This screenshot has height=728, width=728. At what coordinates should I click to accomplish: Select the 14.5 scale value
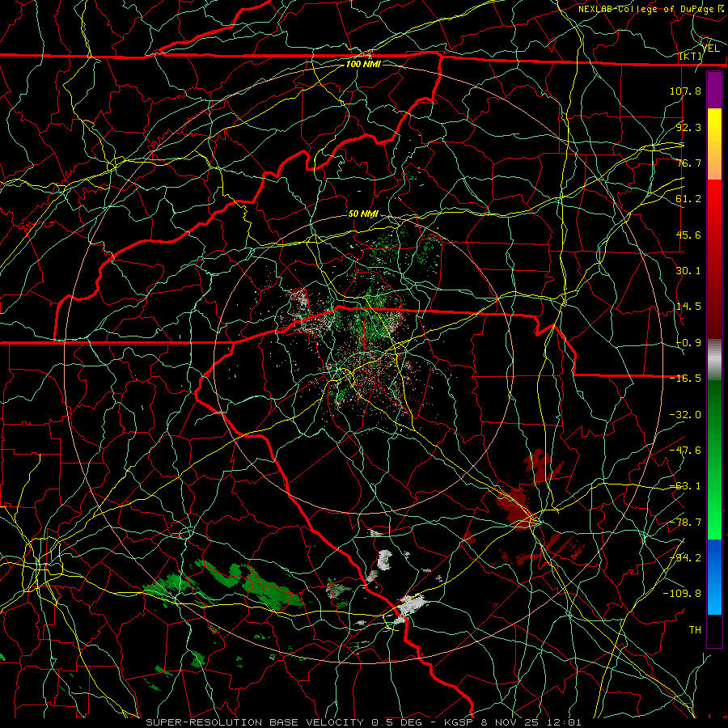[688, 307]
